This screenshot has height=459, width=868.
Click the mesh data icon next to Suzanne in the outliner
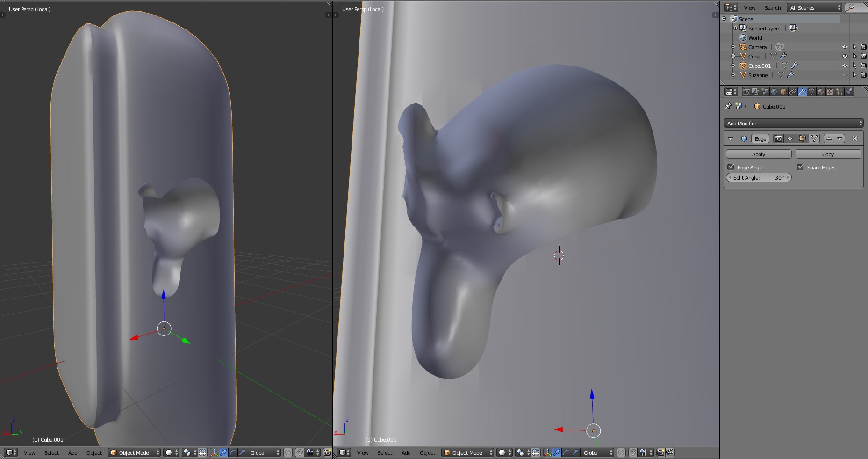781,75
